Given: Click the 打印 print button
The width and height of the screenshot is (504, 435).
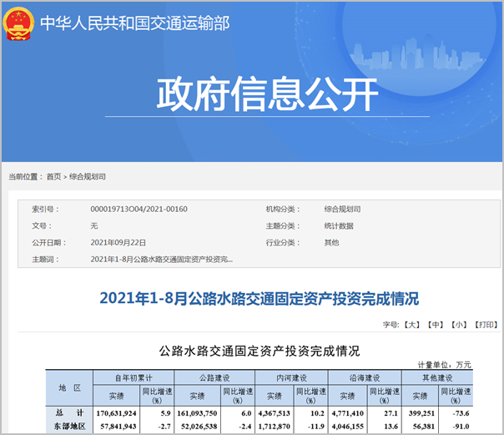Looking at the screenshot, I should click(x=484, y=323).
